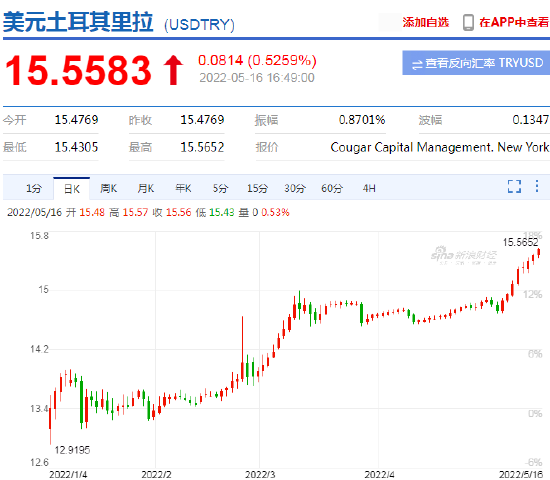Click timestamp 2022-05-16 16:49:00
The width and height of the screenshot is (550, 480).
tap(257, 78)
